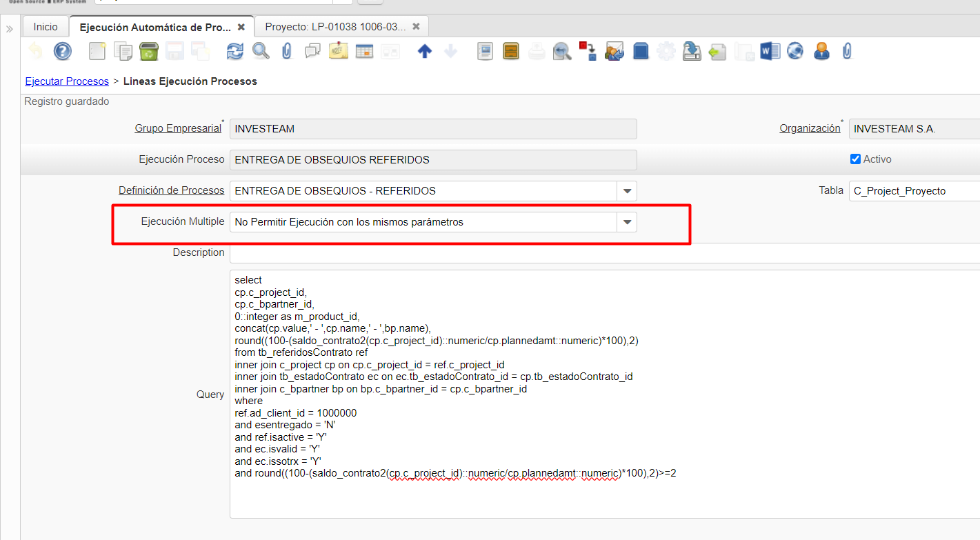Toggle the Activo checkbox
Screen dimensions: 980x540
click(856, 159)
